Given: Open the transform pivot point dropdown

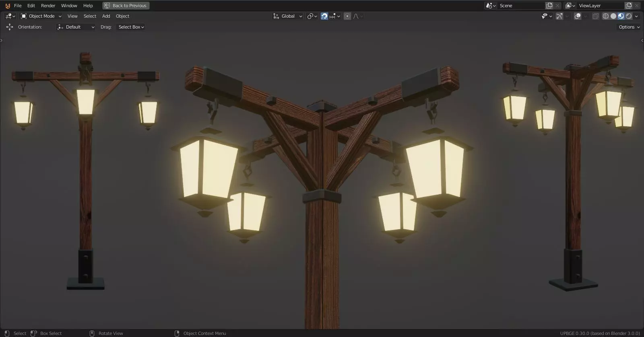Looking at the screenshot, I should [x=312, y=16].
